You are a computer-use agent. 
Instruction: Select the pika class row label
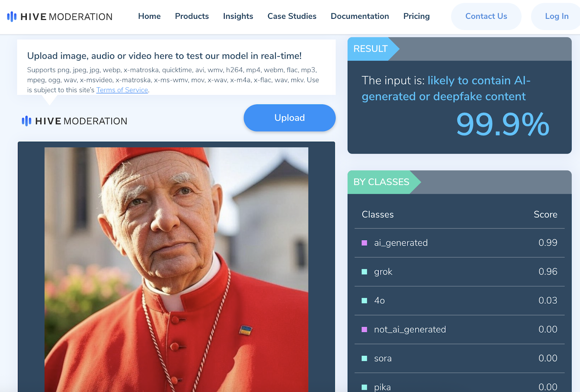click(x=382, y=387)
